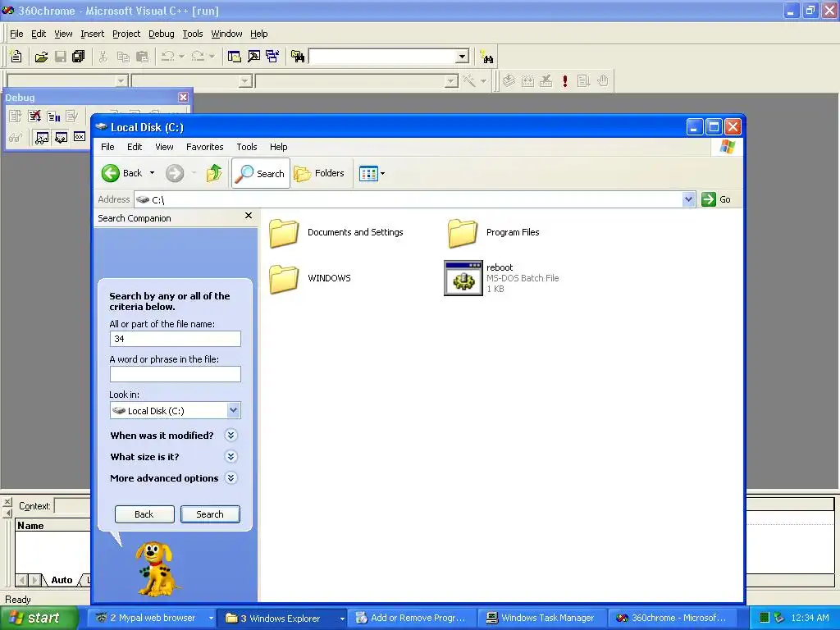Open the Insert menu in Visual C++
This screenshot has width=840, height=630.
coord(92,34)
